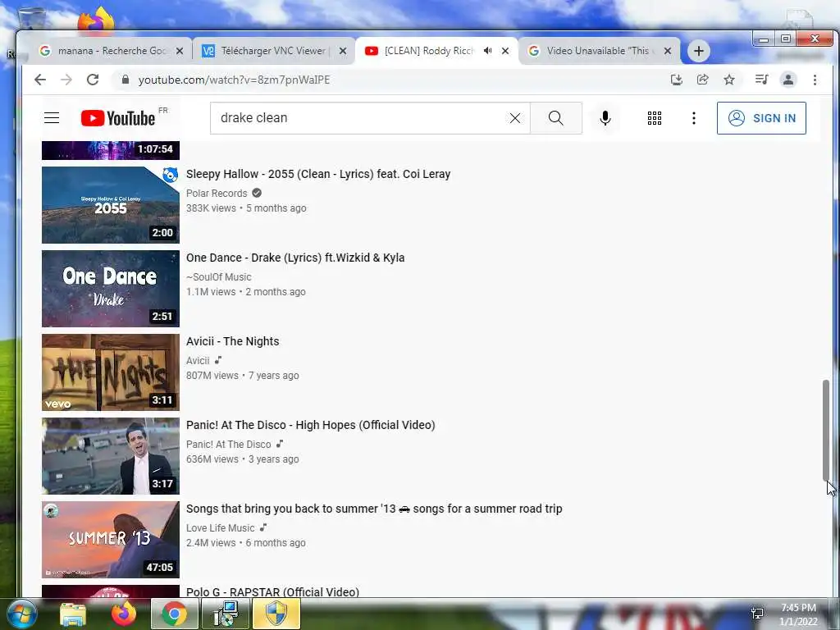Screen dimensions: 840x630
Task: Mute the tab via the speaker icon
Action: point(487,51)
